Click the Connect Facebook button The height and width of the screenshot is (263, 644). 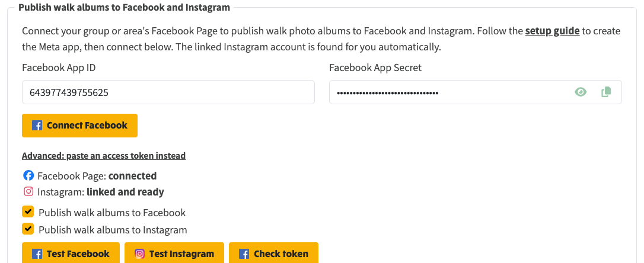[79, 126]
